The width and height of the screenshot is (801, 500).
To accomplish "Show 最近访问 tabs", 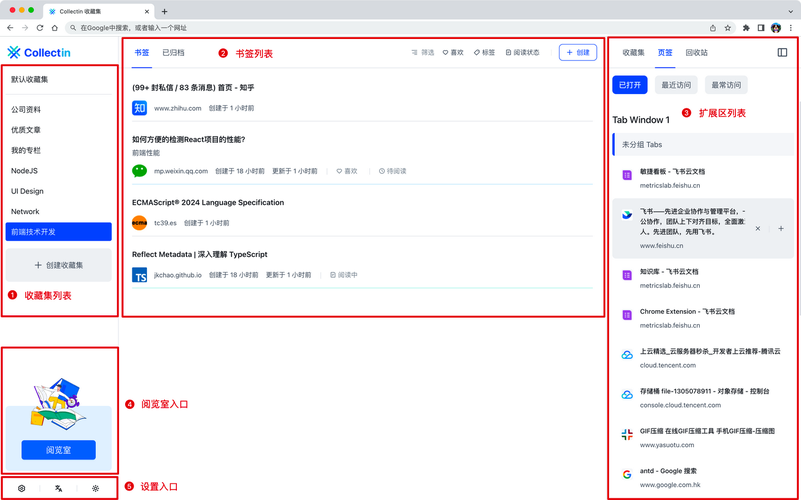I will pos(676,85).
